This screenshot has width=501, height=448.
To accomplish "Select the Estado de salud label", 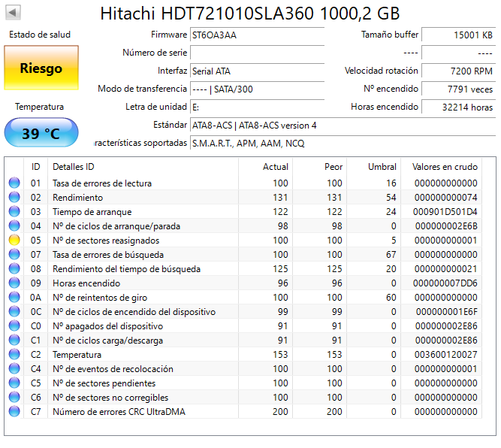I will pyautogui.click(x=40, y=35).
